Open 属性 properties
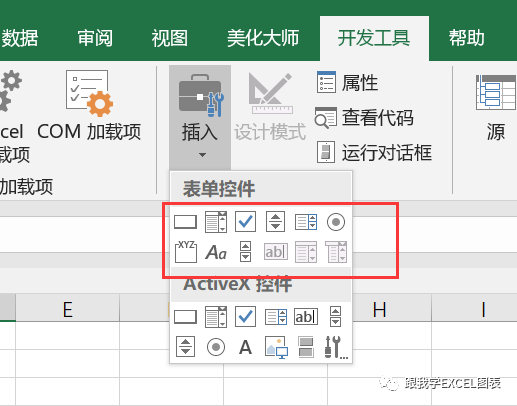 click(x=347, y=82)
